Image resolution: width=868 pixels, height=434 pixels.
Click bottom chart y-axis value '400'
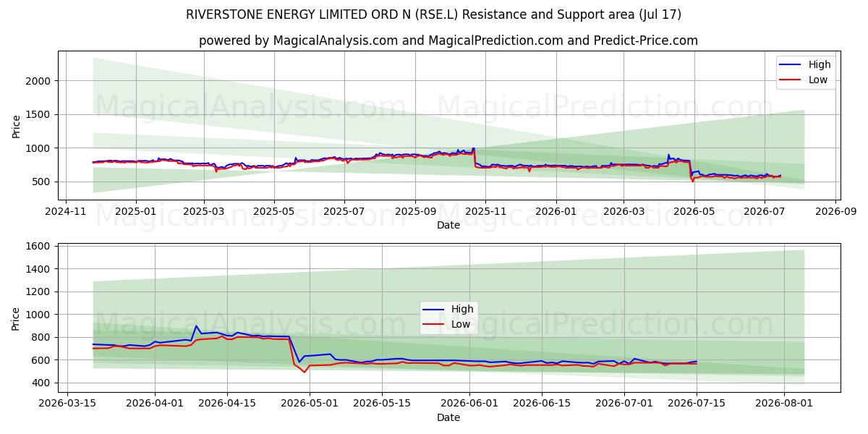point(42,383)
